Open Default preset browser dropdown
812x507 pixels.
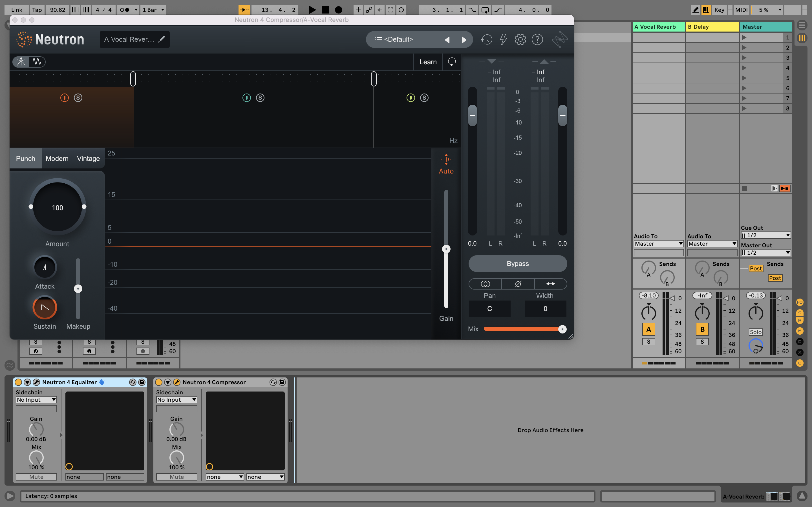(398, 39)
